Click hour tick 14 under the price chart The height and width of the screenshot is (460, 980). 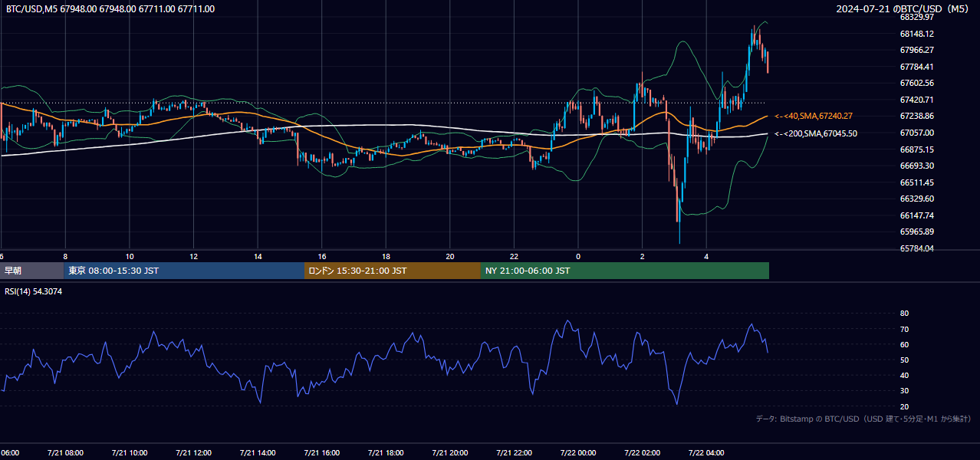tap(258, 256)
